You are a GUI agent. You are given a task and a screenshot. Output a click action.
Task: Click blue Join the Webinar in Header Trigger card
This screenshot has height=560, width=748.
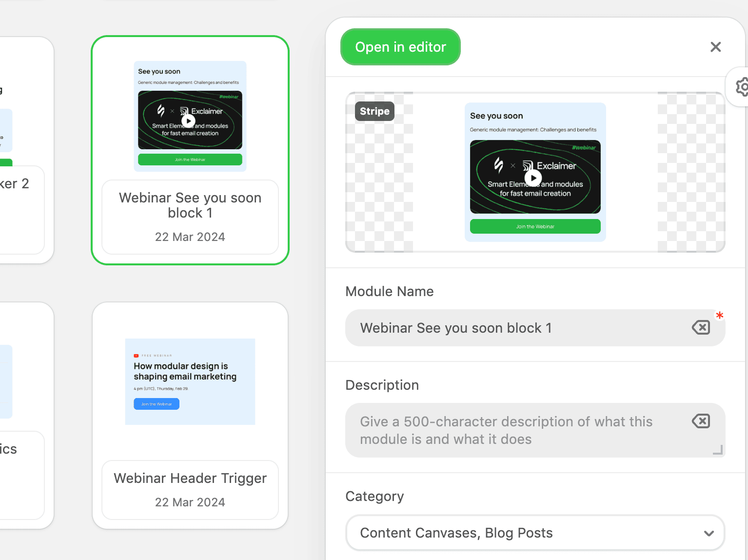point(157,404)
